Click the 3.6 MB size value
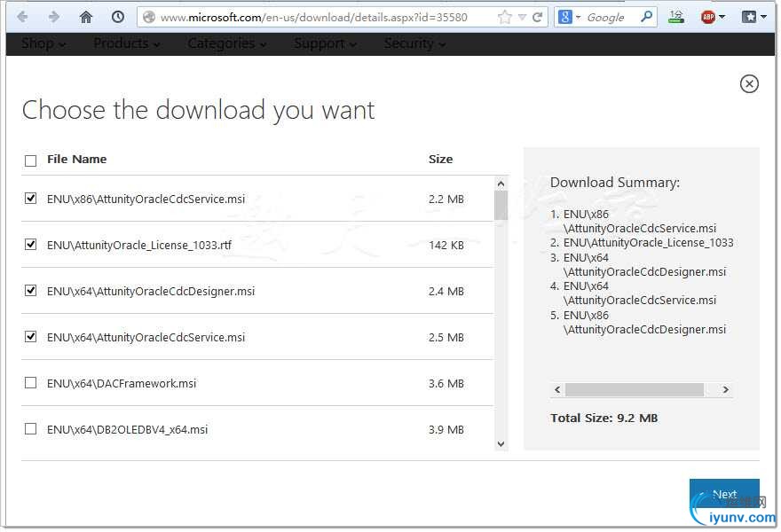 [x=446, y=383]
